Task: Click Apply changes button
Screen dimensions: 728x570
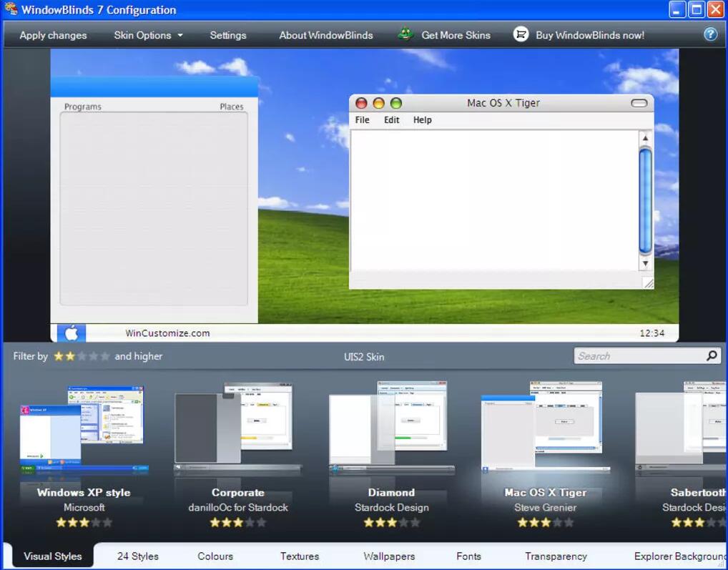Action: [x=53, y=35]
